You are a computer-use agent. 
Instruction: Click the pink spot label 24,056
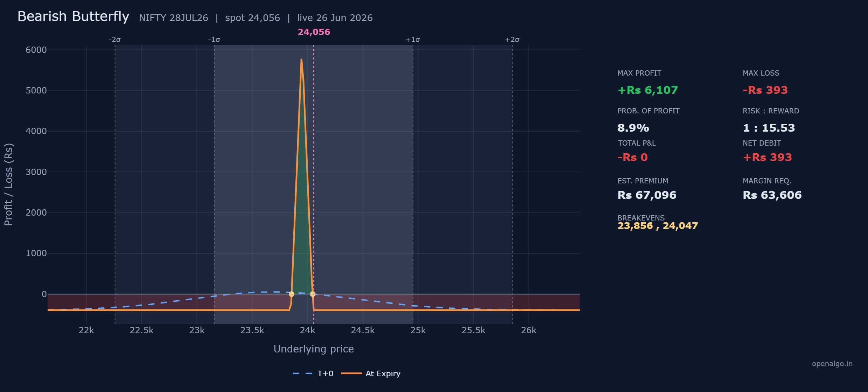(x=314, y=32)
